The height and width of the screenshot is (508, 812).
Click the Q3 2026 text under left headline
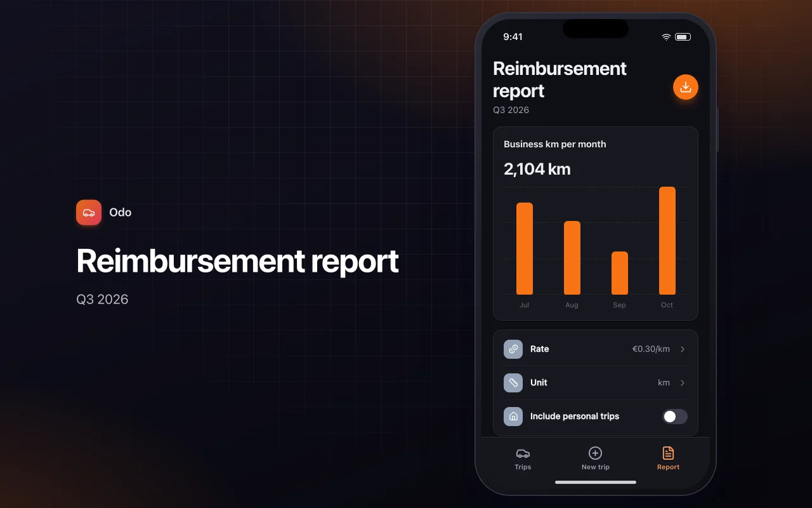coord(102,299)
